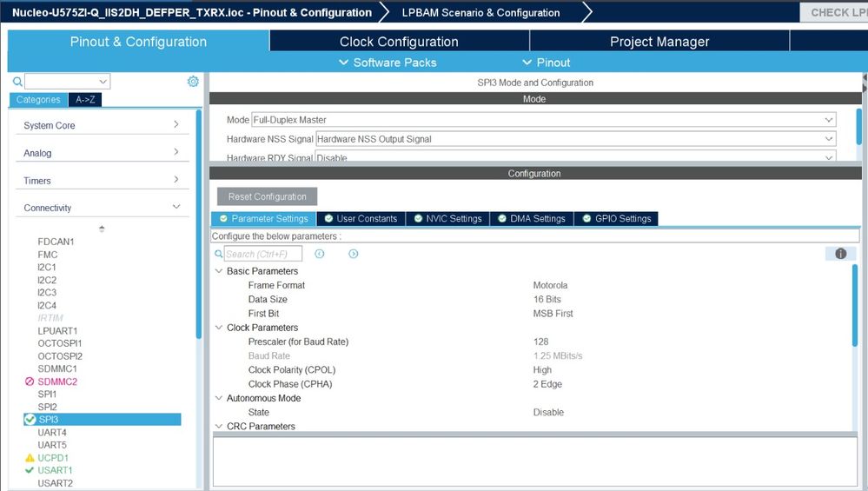This screenshot has height=491, width=868.
Task: Switch to A->Z view tab
Action: (x=85, y=100)
